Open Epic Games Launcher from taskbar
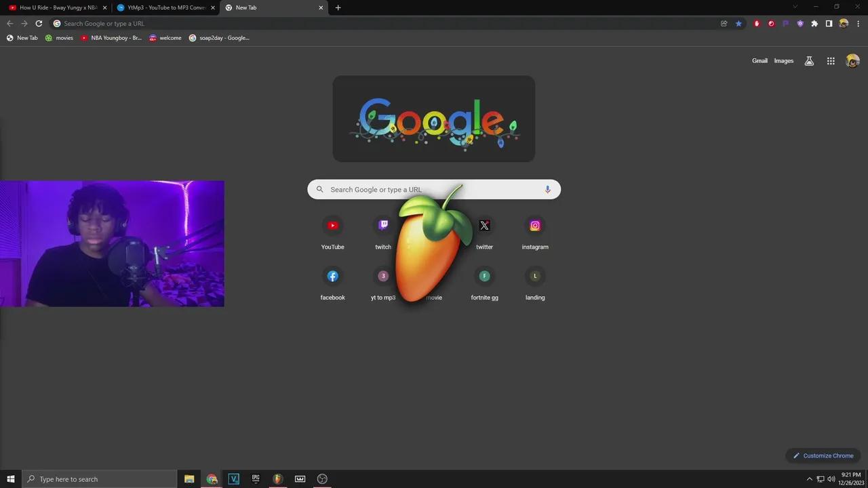Image resolution: width=868 pixels, height=488 pixels. coord(256,479)
